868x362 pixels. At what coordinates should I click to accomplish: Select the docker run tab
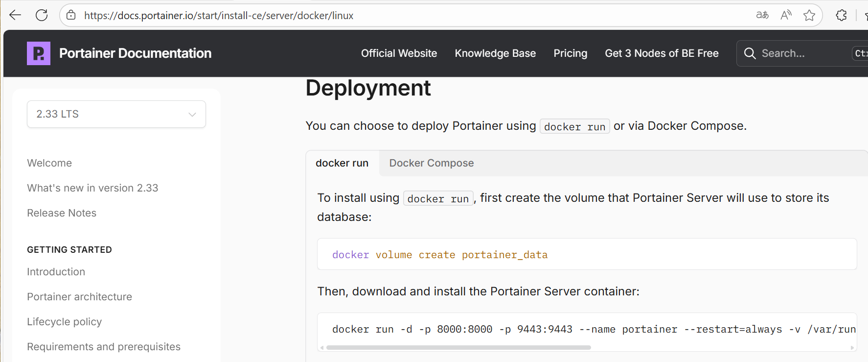click(x=342, y=163)
